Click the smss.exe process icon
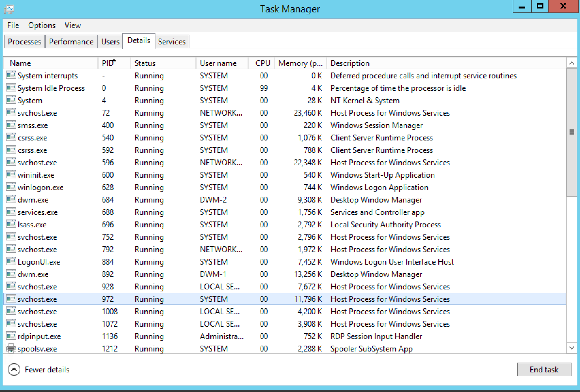The height and width of the screenshot is (392, 580). point(10,125)
